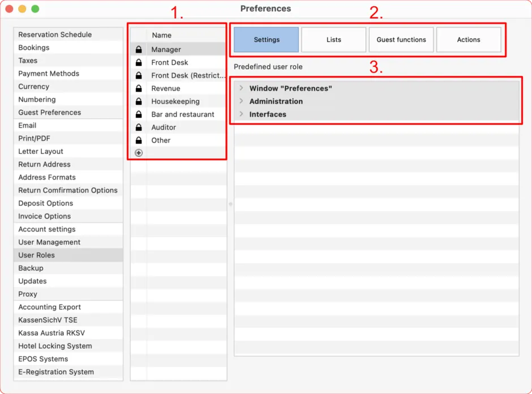Maximize the Preferences window

point(35,9)
